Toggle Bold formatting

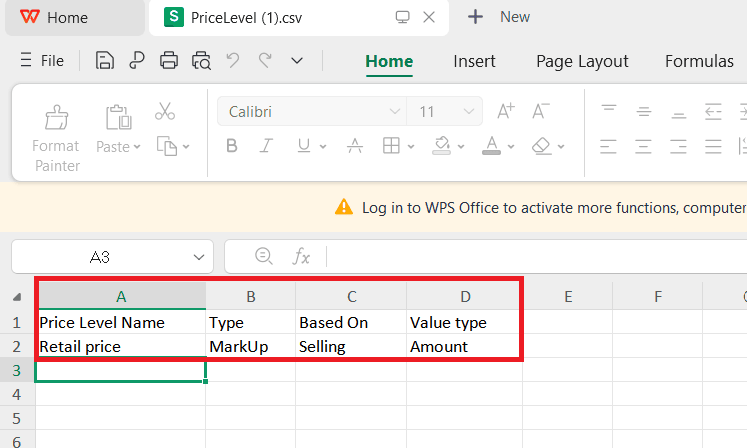(232, 146)
